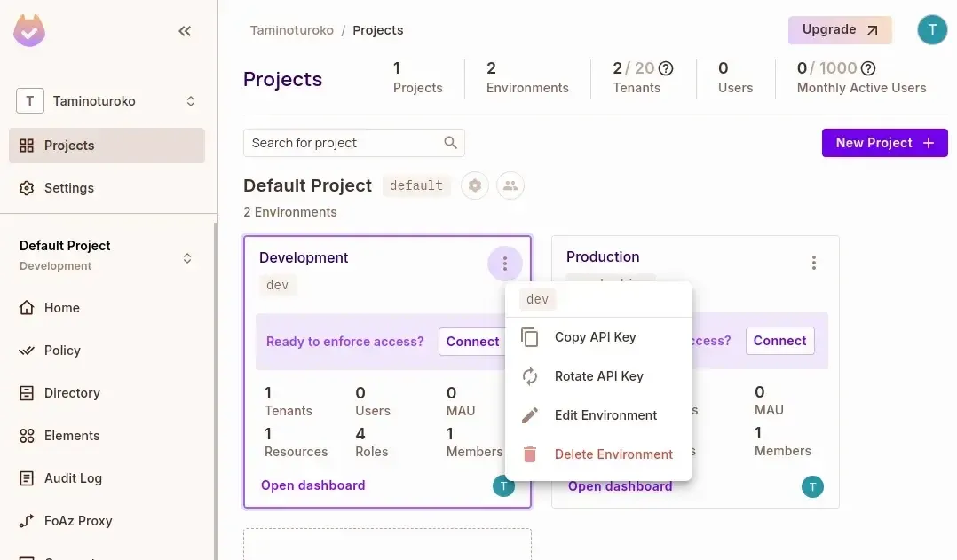957x560 pixels.
Task: Click the Monthly Active Users help icon
Action: pos(868,68)
